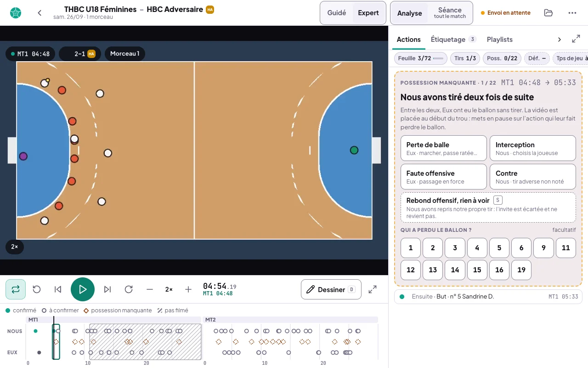588x368 pixels.
Task: Go back with the left chevron arrow
Action: coord(40,13)
